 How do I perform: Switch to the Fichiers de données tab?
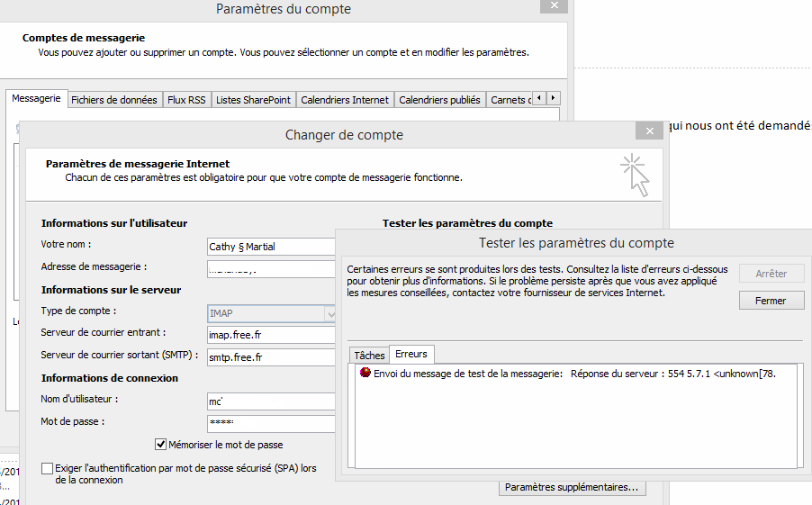point(114,100)
